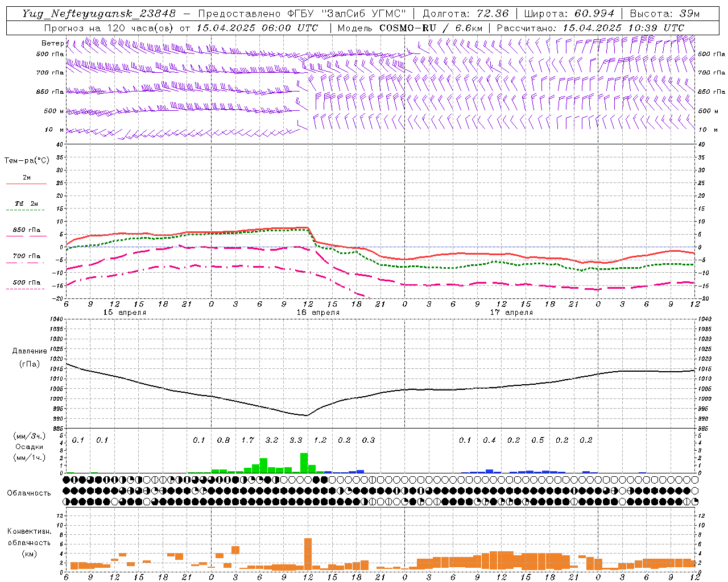Click the date label 15 апреля
Viewport: 728px width, 582px height.
pyautogui.click(x=125, y=313)
